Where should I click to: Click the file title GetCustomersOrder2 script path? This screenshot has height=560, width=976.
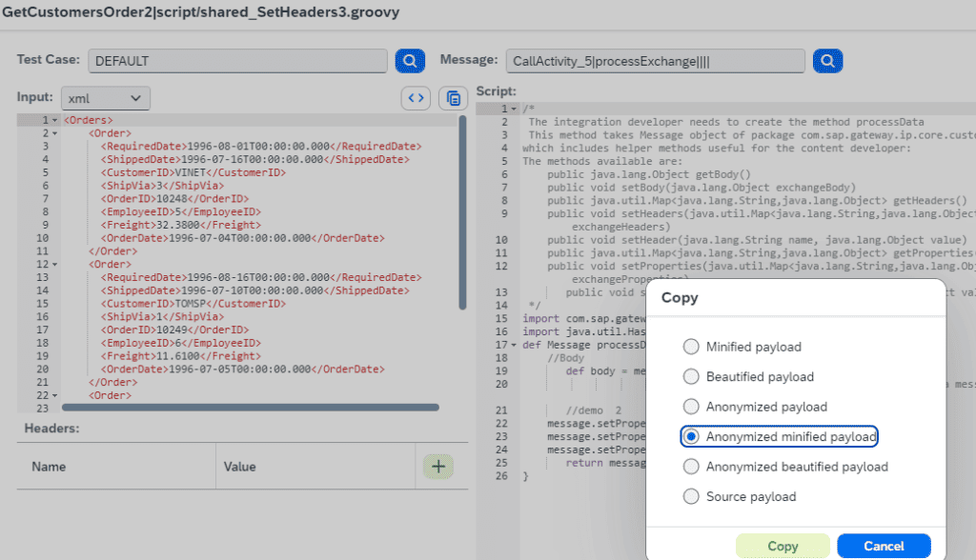[200, 12]
